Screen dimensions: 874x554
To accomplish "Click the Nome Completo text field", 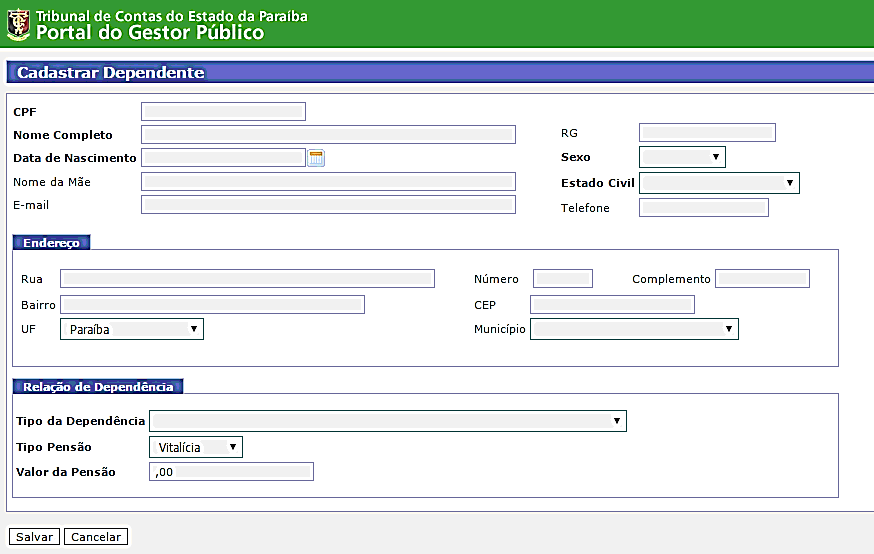I will (x=328, y=135).
